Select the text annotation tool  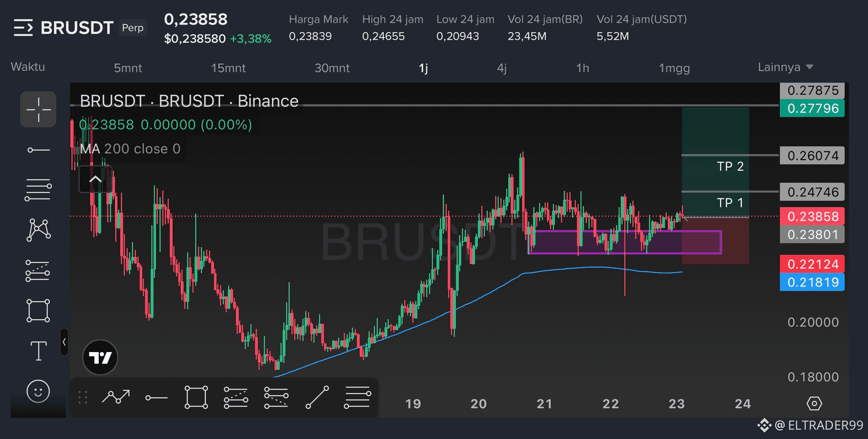(x=38, y=351)
